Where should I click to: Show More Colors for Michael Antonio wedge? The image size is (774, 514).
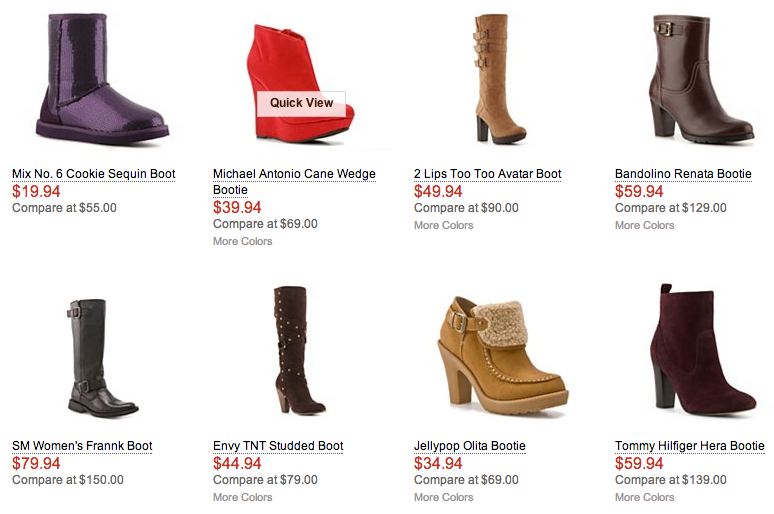coord(243,241)
